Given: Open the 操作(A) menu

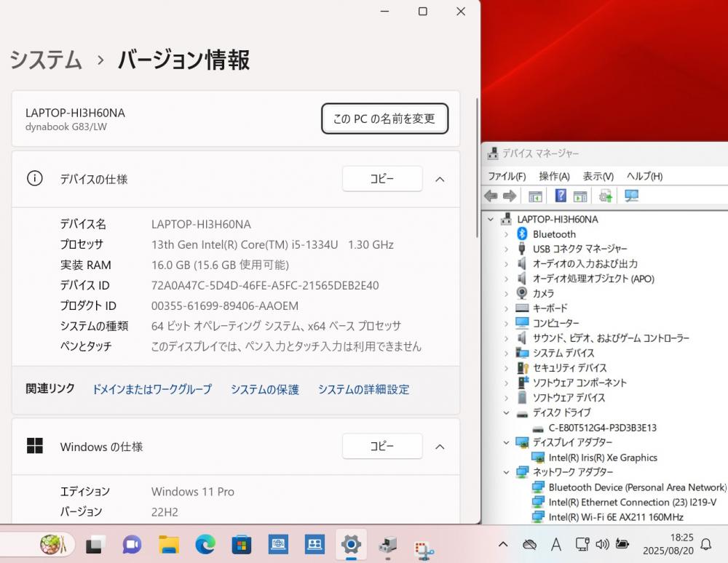Looking at the screenshot, I should coord(554,176).
